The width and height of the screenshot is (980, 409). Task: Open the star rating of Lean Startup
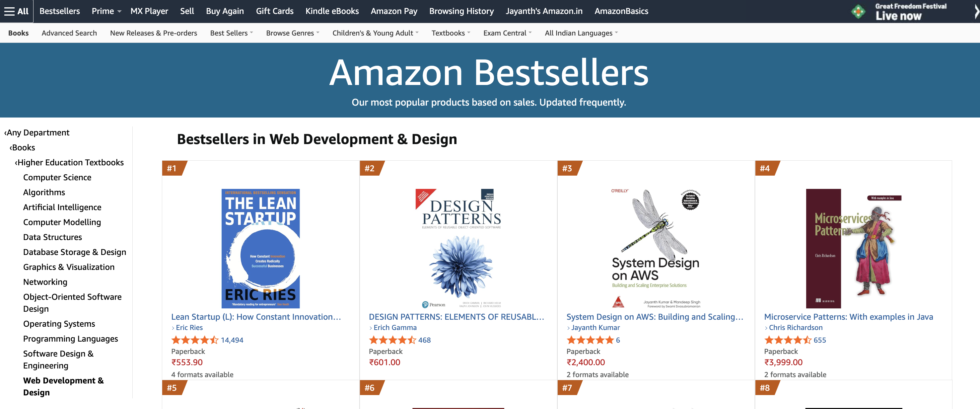click(195, 340)
